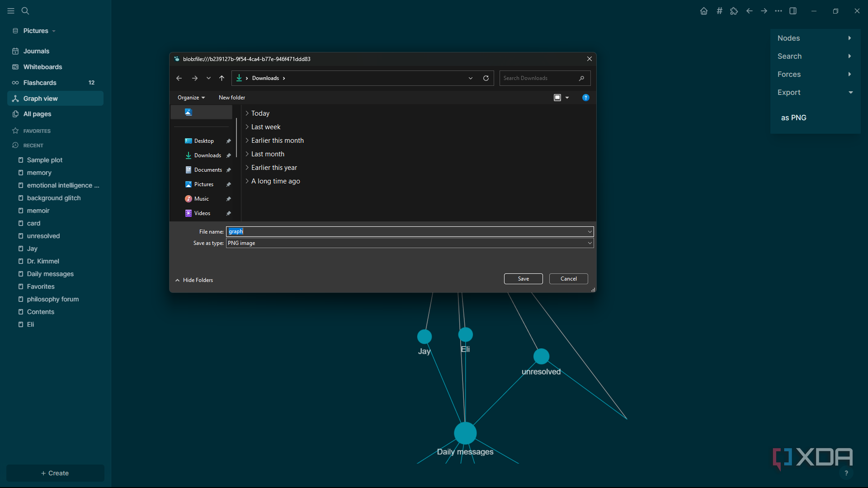Expand the Forces section in graph panel

tap(815, 75)
